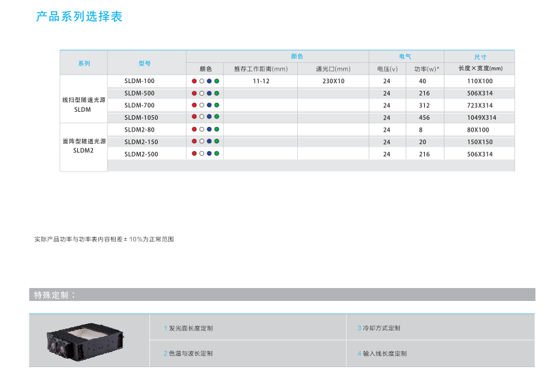Click power value 216 in SLDM2-500 row
The image size is (559, 392).
click(424, 154)
